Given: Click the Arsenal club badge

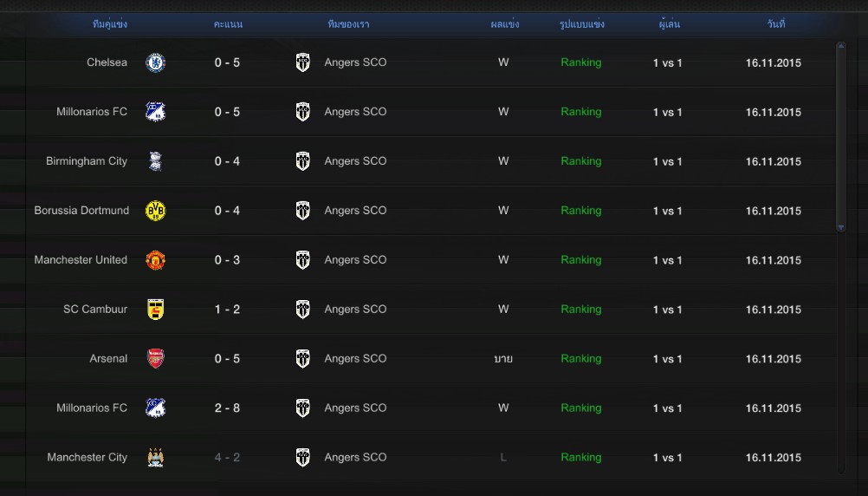Looking at the screenshot, I should (x=155, y=359).
